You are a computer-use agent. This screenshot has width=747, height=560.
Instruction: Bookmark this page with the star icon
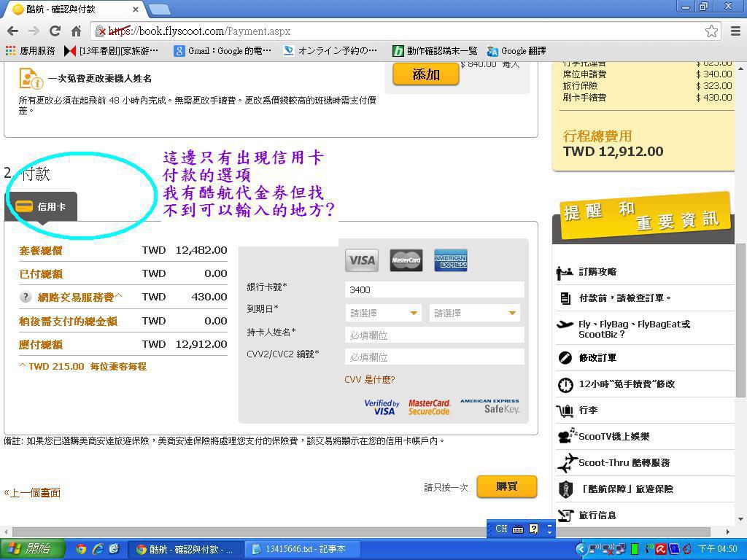(711, 31)
